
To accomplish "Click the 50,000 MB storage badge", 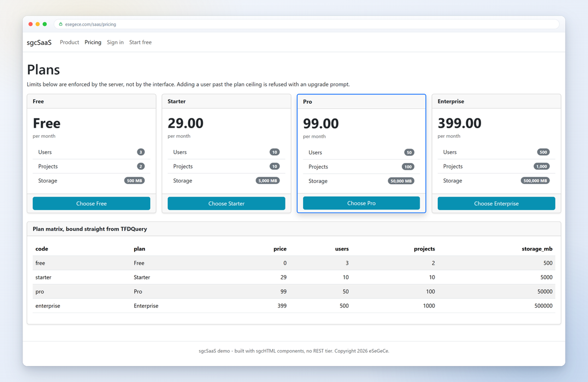I will pyautogui.click(x=401, y=181).
